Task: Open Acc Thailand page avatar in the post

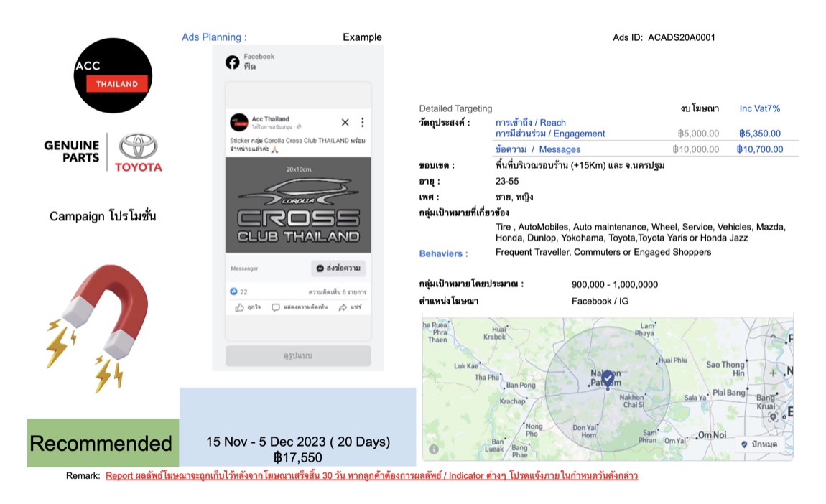Action: click(x=239, y=122)
